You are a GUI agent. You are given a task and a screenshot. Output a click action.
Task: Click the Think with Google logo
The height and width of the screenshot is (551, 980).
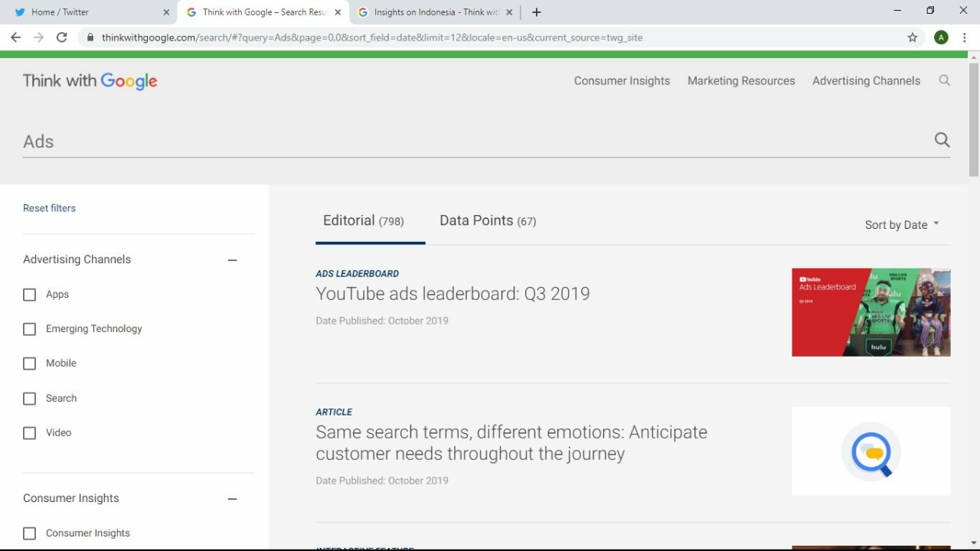(x=90, y=81)
